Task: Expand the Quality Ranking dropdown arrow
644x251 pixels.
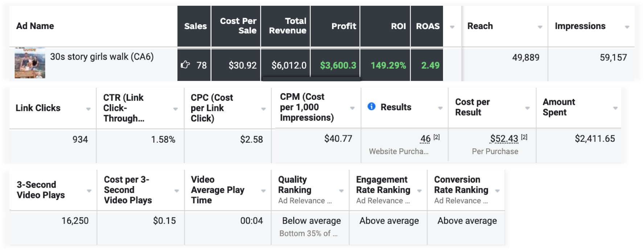Action: pos(341,191)
